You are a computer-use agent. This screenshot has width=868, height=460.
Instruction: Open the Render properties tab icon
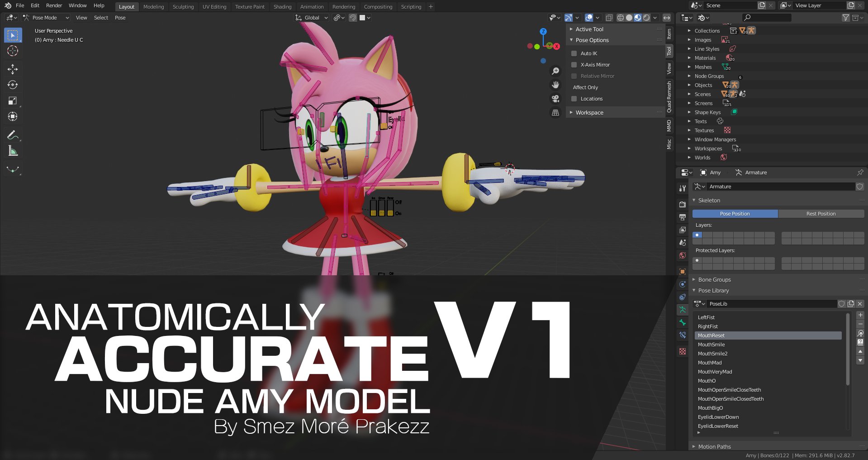click(683, 205)
